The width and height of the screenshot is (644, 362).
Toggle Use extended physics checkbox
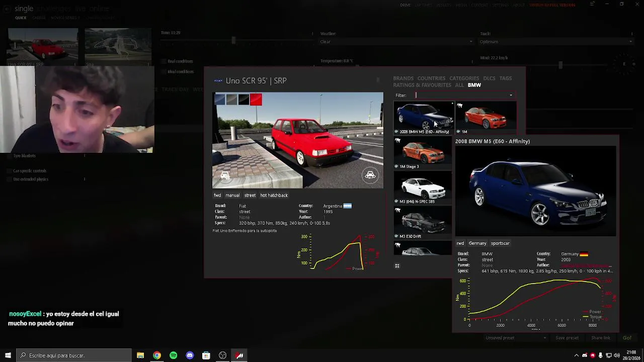pos(10,179)
